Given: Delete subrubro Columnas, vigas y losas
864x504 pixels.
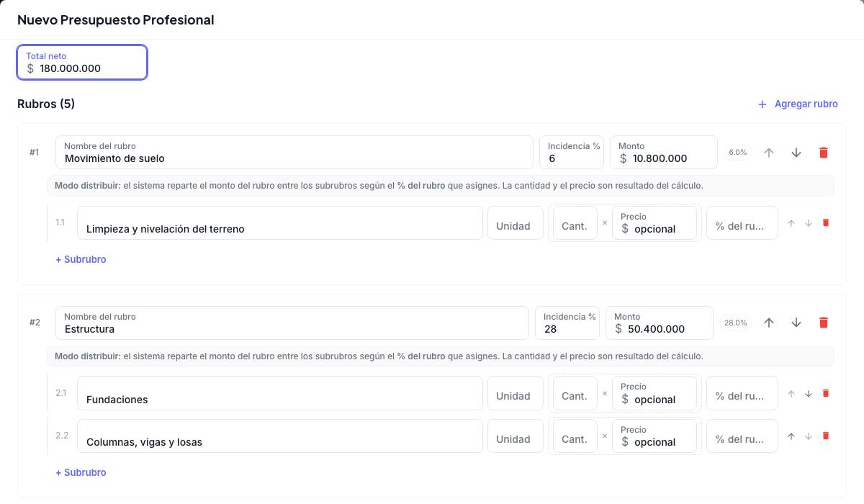Looking at the screenshot, I should 826,436.
